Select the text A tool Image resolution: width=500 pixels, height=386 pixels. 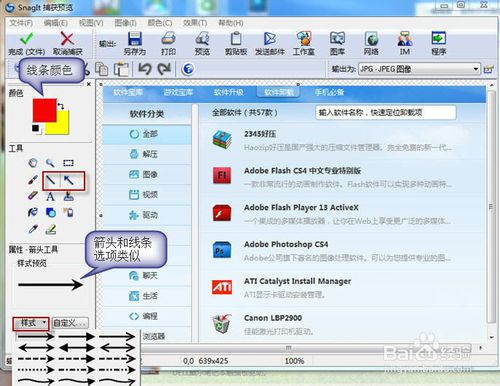point(50,197)
